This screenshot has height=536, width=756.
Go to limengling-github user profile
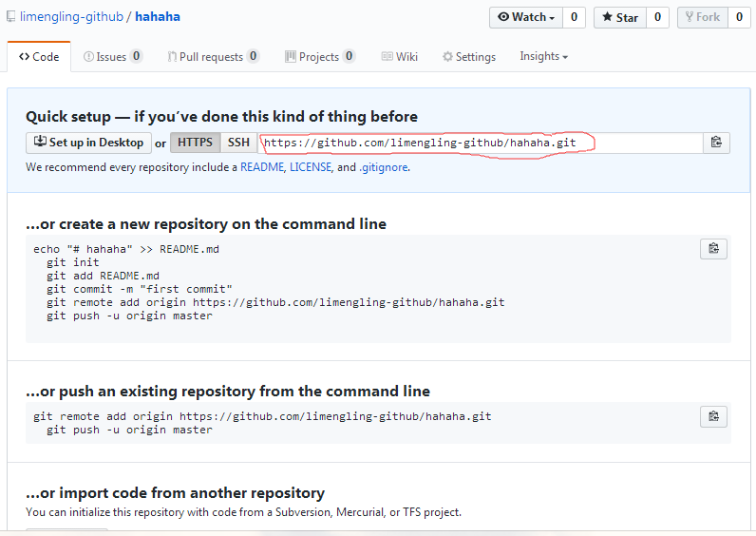(72, 17)
